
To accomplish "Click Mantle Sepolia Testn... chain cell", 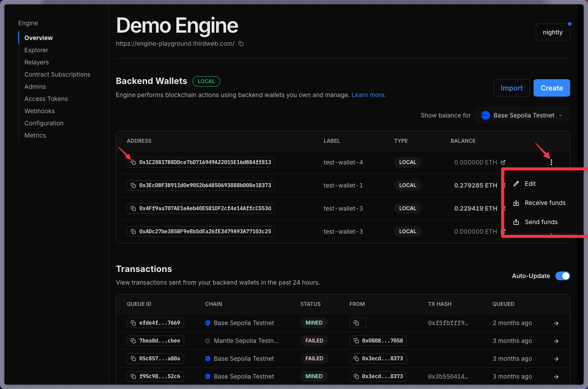I will pyautogui.click(x=242, y=341).
